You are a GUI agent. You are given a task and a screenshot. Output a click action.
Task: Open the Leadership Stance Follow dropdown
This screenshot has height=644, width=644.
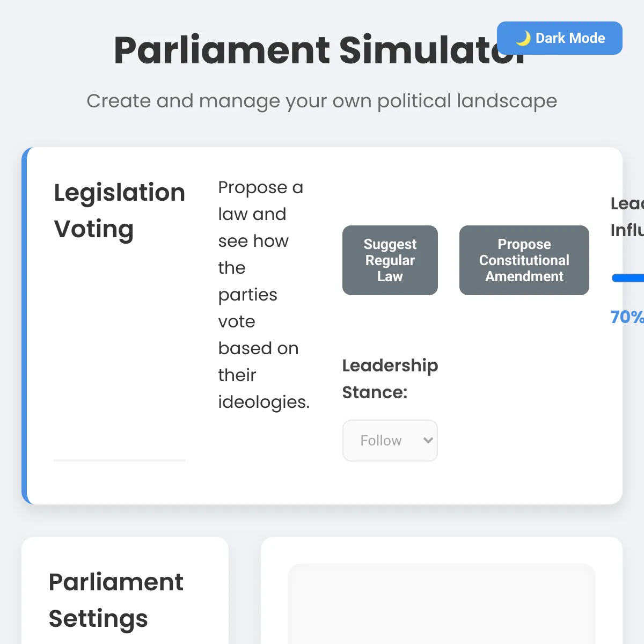[390, 441]
